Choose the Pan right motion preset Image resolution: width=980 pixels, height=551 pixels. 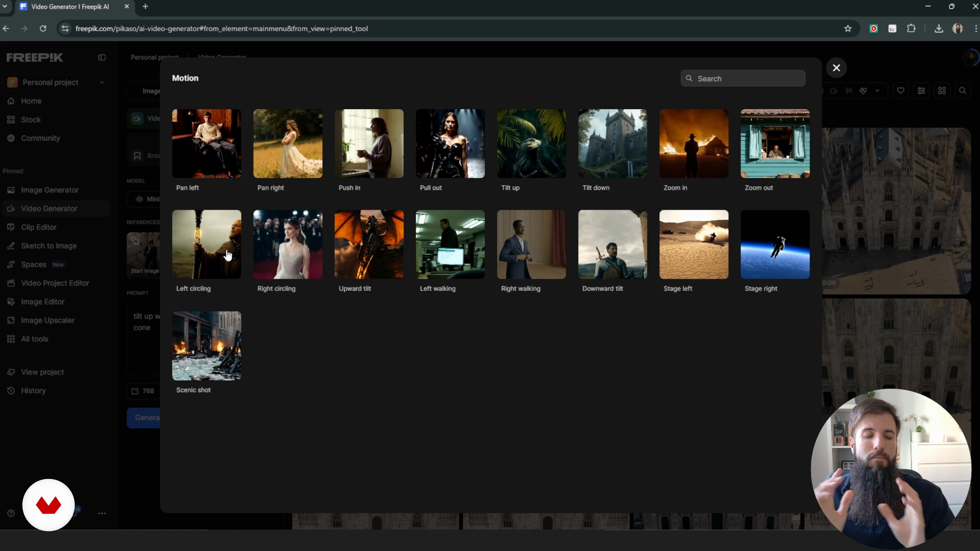(x=288, y=144)
